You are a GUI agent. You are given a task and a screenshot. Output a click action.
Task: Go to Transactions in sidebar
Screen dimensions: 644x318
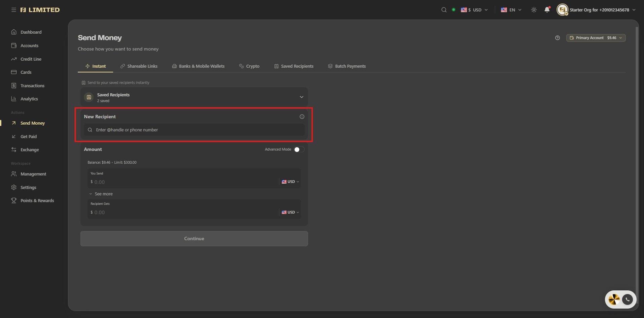pyautogui.click(x=32, y=86)
